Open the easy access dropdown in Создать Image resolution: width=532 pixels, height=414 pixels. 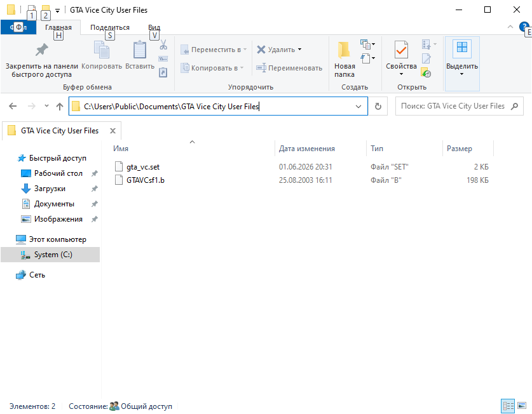(x=368, y=58)
